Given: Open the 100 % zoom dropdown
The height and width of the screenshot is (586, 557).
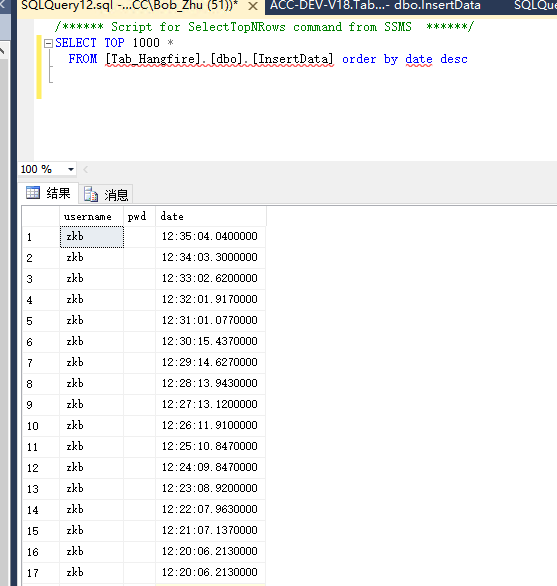Looking at the screenshot, I should pos(71,169).
